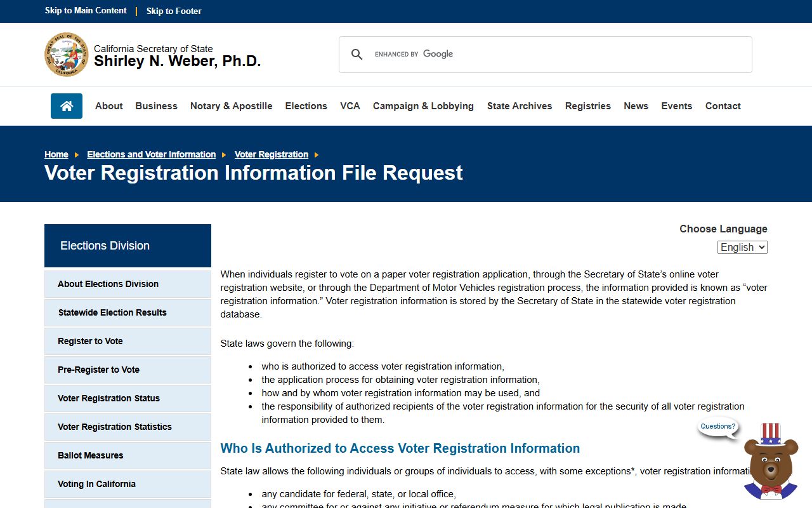Open the About menu
The height and width of the screenshot is (508, 812).
pos(109,106)
